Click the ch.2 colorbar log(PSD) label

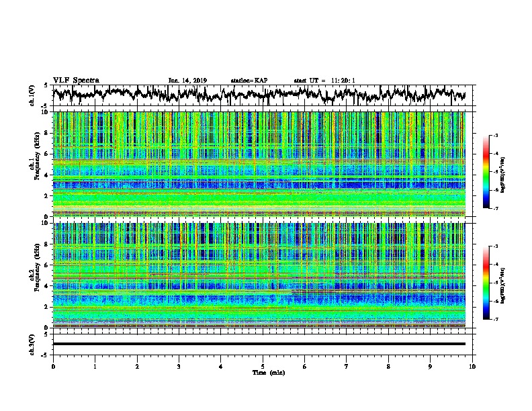pyautogui.click(x=502, y=285)
